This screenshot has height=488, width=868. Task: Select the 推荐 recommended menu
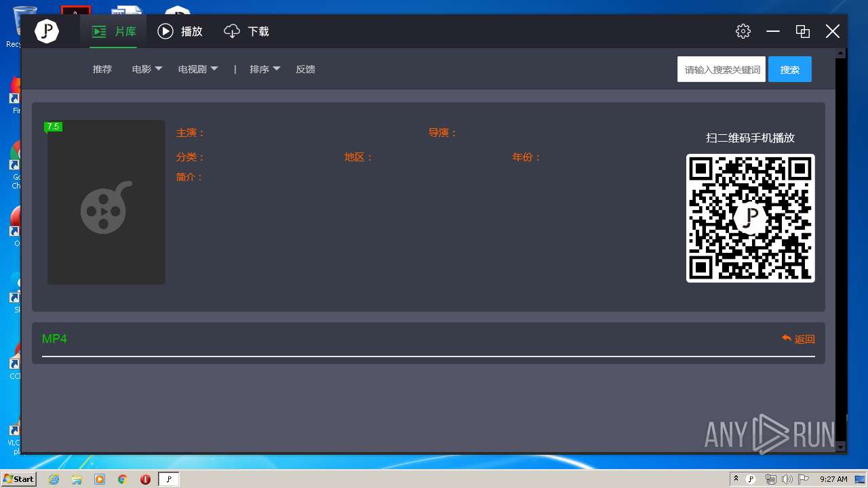pos(102,69)
